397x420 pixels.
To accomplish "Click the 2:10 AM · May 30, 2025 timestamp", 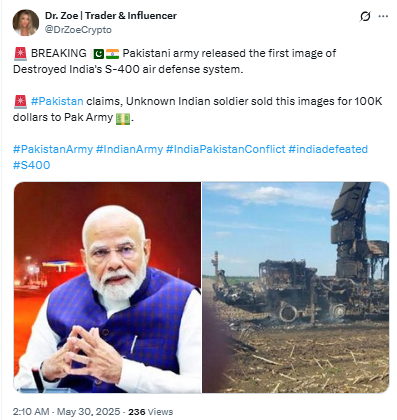I will click(66, 412).
